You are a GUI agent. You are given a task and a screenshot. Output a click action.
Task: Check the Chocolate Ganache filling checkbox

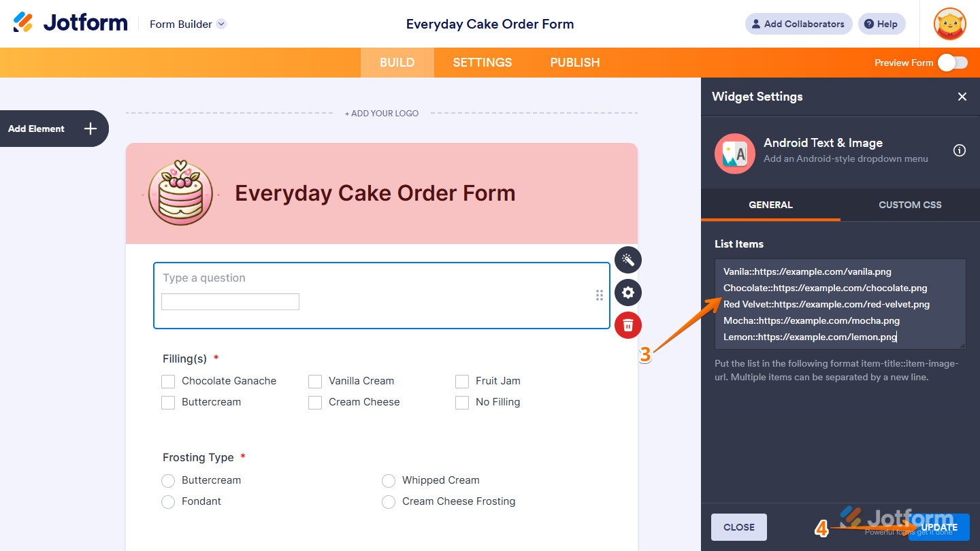coord(168,382)
